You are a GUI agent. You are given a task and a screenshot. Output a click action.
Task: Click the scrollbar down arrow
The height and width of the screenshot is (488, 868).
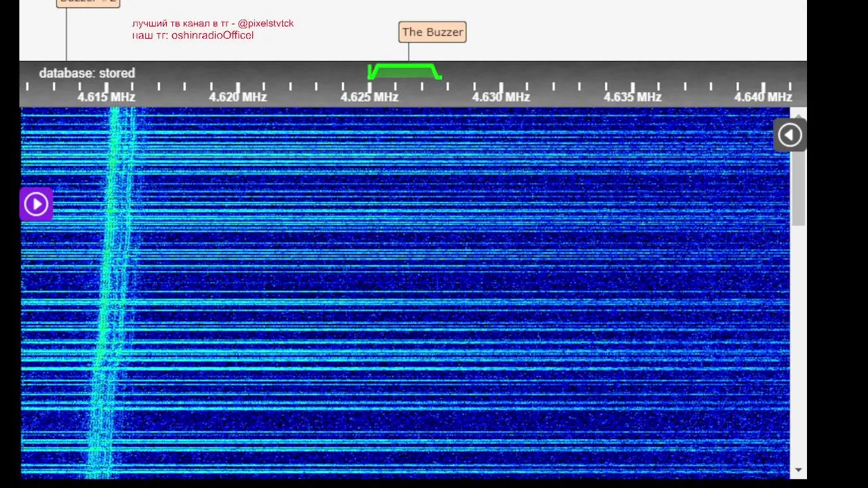pos(799,470)
